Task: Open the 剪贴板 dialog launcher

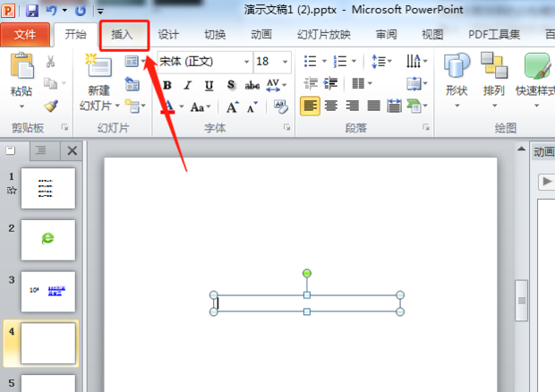Action: (64, 127)
